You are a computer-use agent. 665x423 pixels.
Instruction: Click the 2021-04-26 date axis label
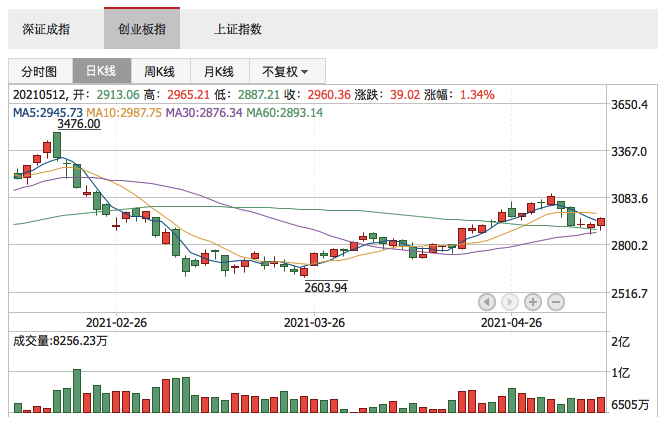[x=511, y=322]
